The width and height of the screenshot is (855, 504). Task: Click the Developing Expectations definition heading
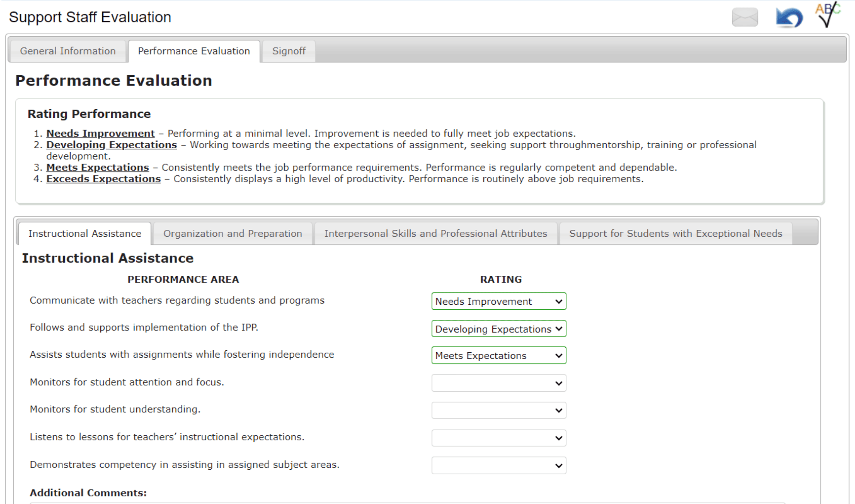pos(112,145)
